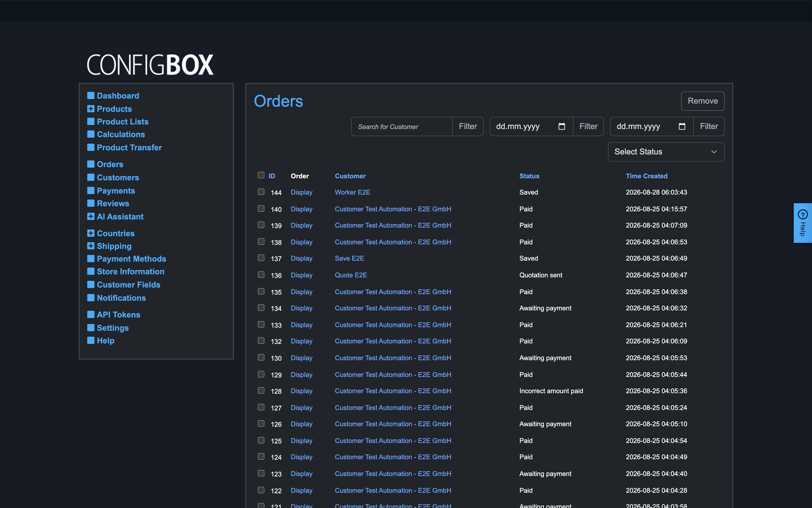
Task: Click the Remove button
Action: 703,101
